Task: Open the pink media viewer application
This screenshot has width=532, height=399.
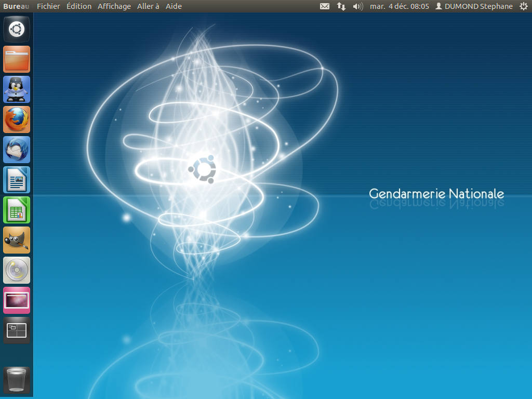Action: [16, 300]
